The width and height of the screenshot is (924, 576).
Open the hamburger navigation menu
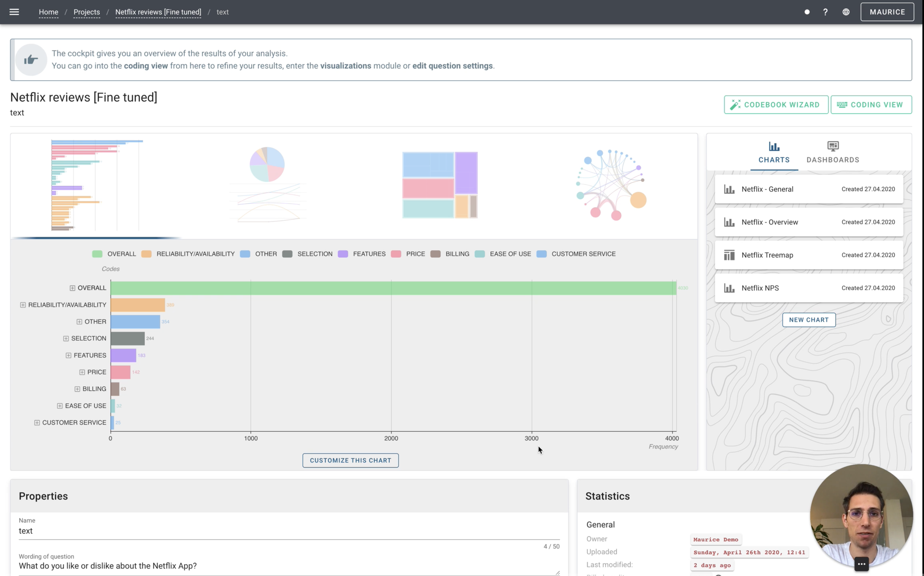(x=14, y=12)
